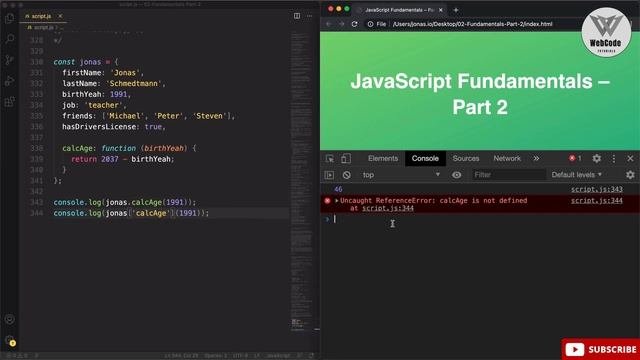The height and width of the screenshot is (360, 640).
Task: Open the top JavaScript context dropdown
Action: tap(401, 175)
